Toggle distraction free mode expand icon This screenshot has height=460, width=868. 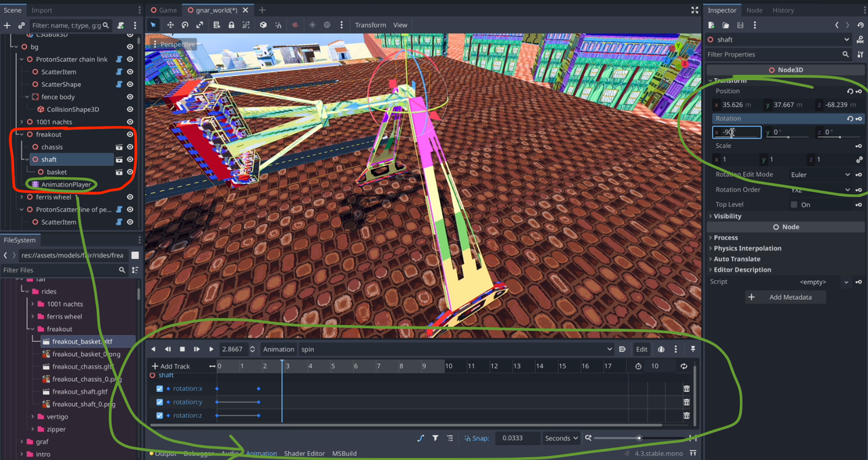coord(694,10)
